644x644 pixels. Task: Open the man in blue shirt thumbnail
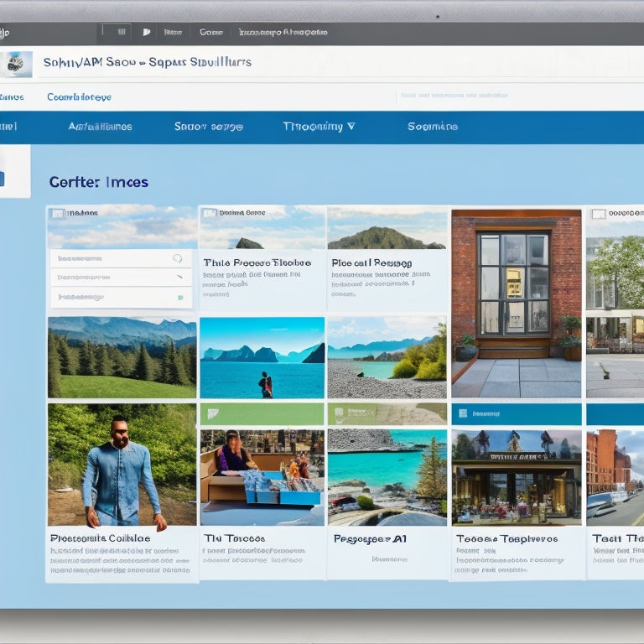click(x=122, y=465)
